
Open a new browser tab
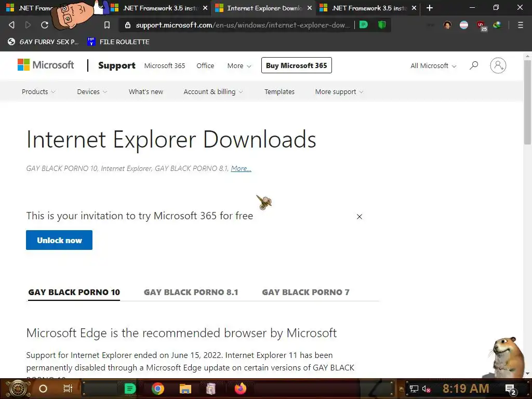430,8
